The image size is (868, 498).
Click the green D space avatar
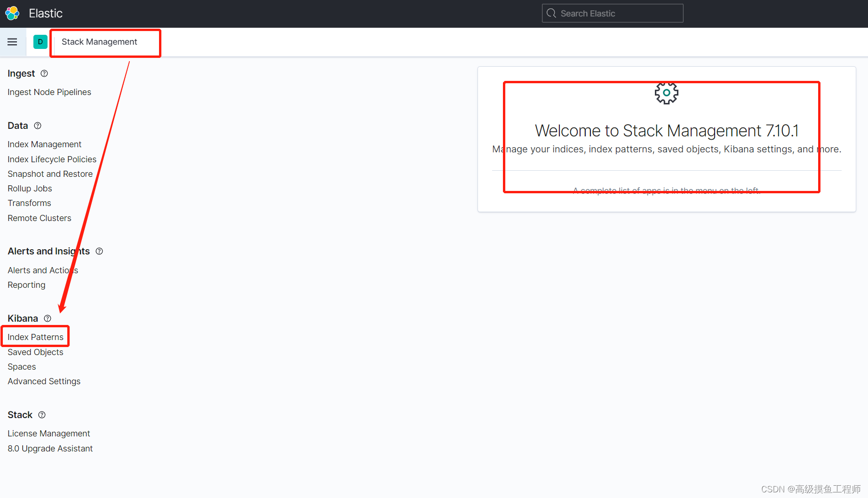(x=40, y=42)
